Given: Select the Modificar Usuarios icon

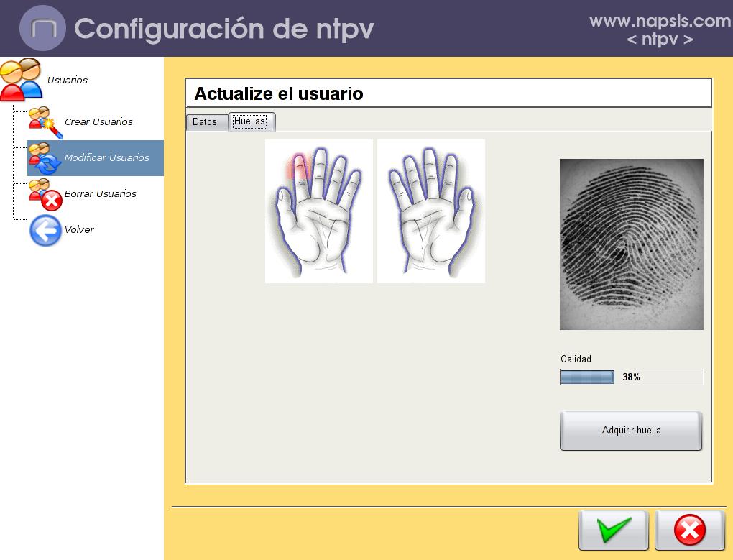Looking at the screenshot, I should pos(45,158).
